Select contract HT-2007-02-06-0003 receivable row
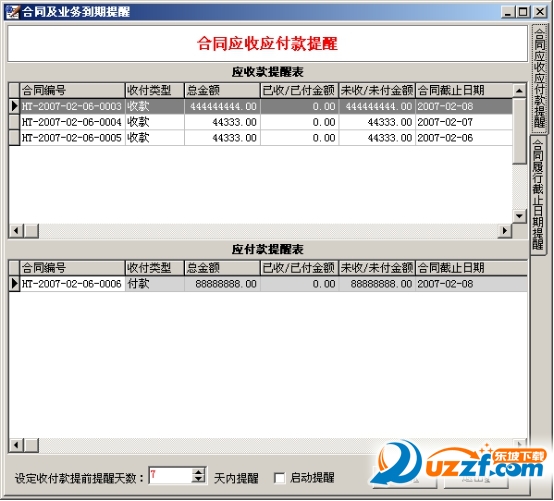The height and width of the screenshot is (501, 554). click(261, 106)
